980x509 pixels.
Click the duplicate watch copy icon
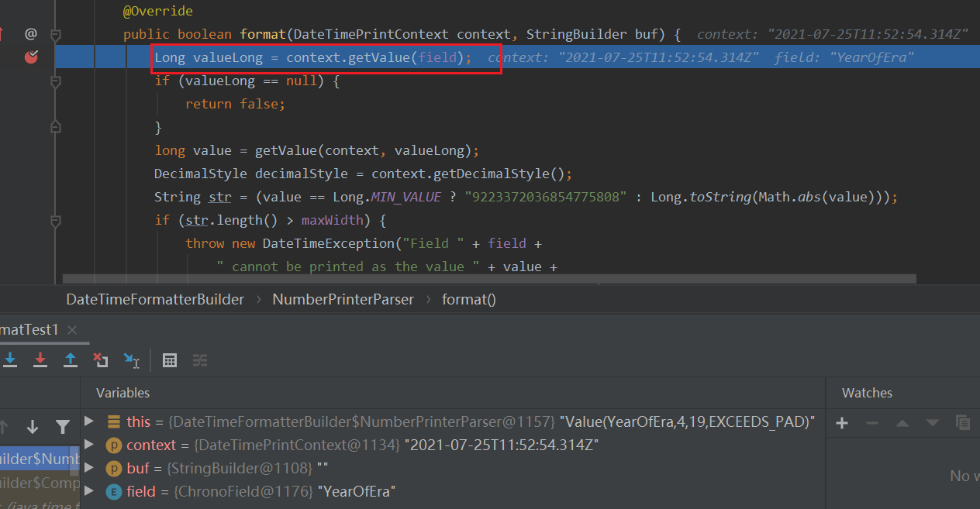(x=963, y=423)
